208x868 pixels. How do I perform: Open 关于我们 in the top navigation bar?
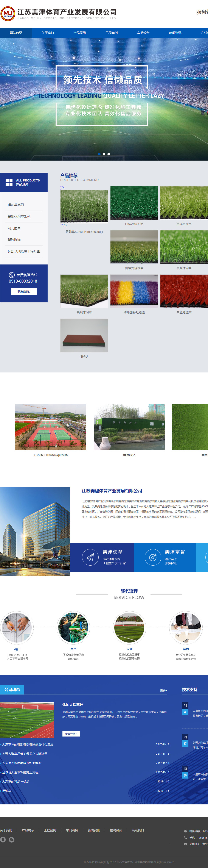tap(48, 33)
